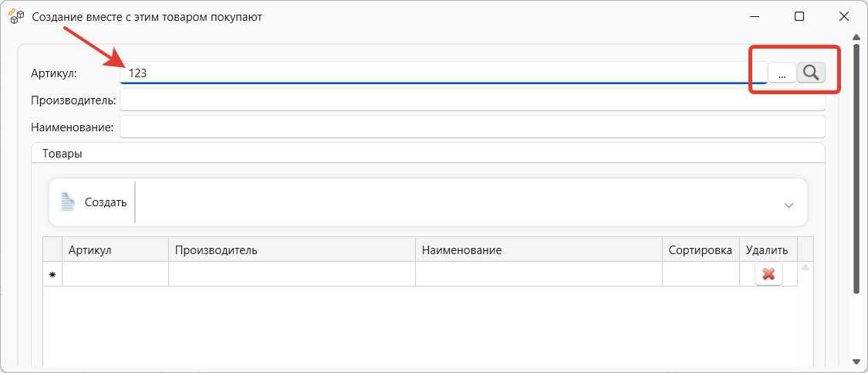Viewport: 868px width, 373px height.
Task: Click the empty Сортировка cell in new row
Action: click(701, 274)
